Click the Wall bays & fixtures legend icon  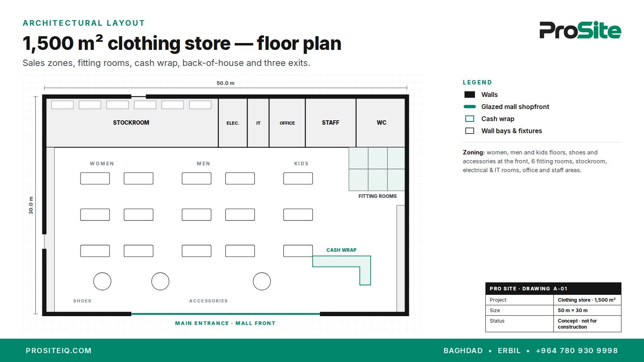(x=470, y=131)
